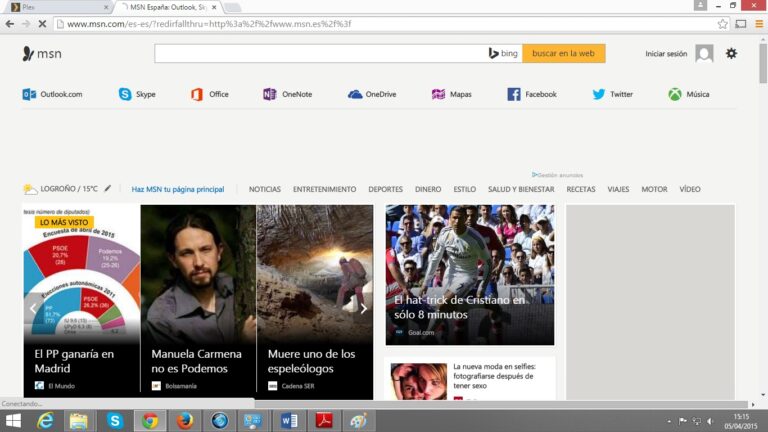The width and height of the screenshot is (768, 432).
Task: Launch the OneNote shortcut icon
Action: tap(269, 94)
